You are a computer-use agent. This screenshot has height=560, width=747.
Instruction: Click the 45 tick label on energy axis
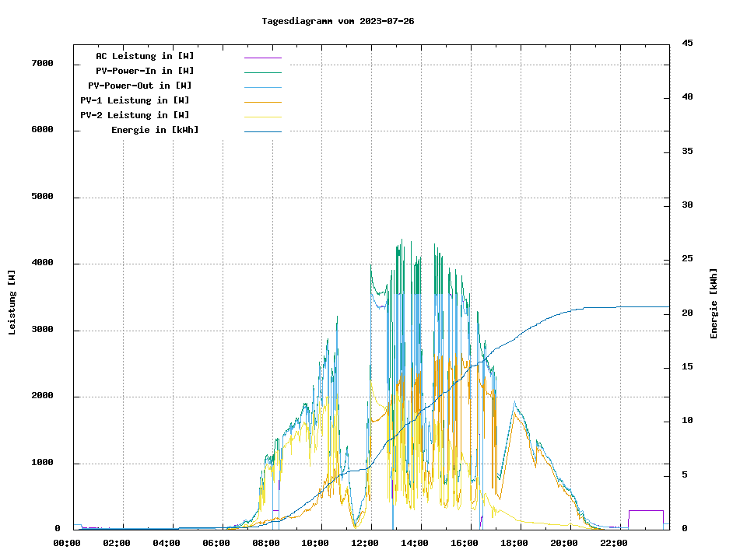tap(687, 43)
